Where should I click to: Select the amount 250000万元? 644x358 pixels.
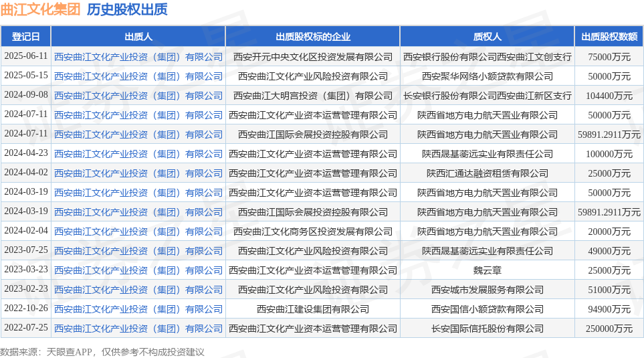609,329
